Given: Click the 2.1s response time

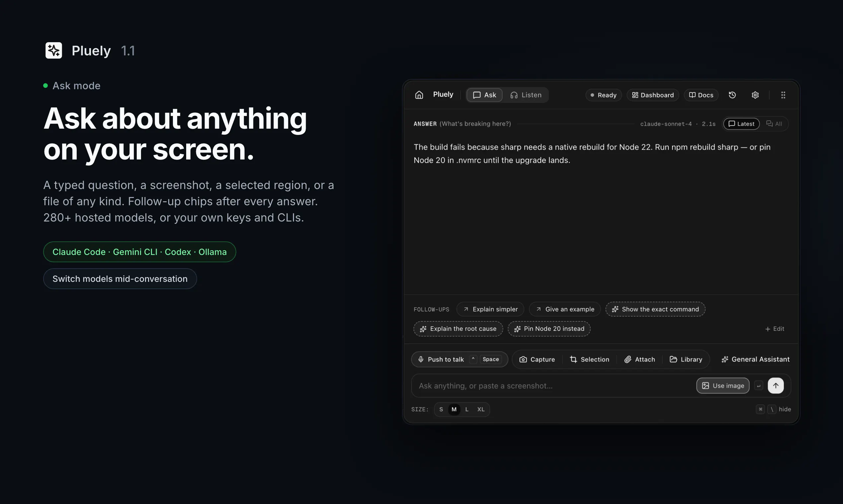Looking at the screenshot, I should 709,124.
